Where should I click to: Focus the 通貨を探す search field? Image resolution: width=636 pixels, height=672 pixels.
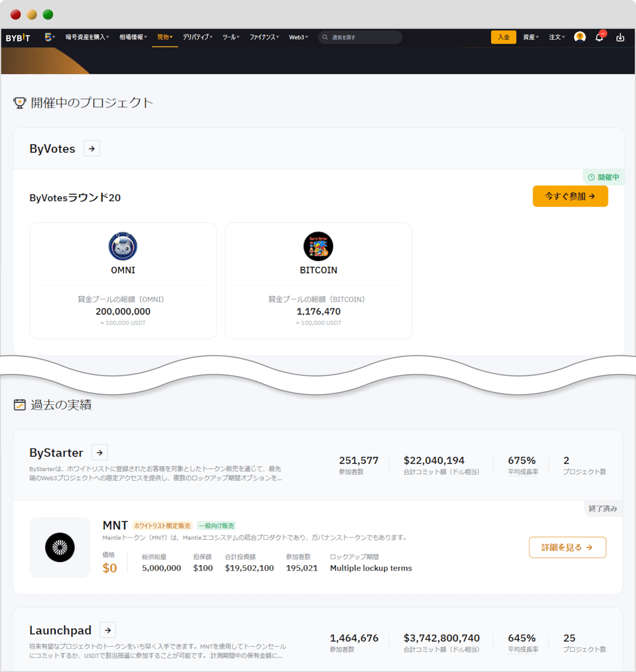click(360, 37)
